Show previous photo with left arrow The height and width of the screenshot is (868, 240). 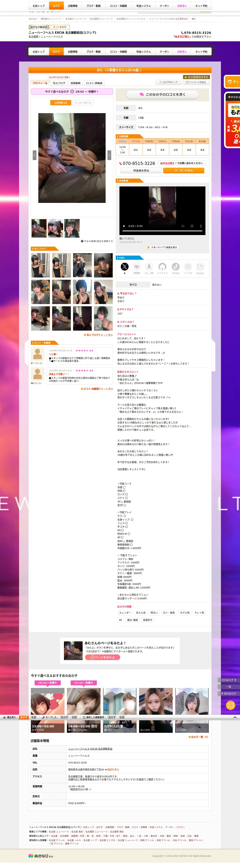[x=34, y=155]
